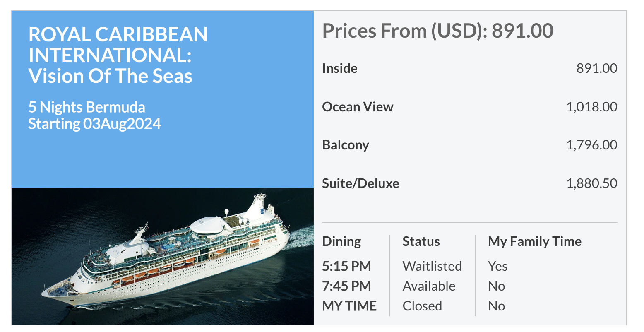Select the Suite/Deluxe cabin category
Screen dimensions: 644x332
361,183
